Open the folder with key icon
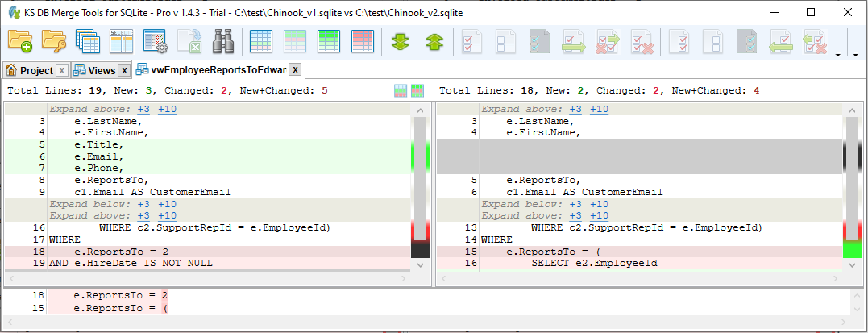 click(54, 42)
